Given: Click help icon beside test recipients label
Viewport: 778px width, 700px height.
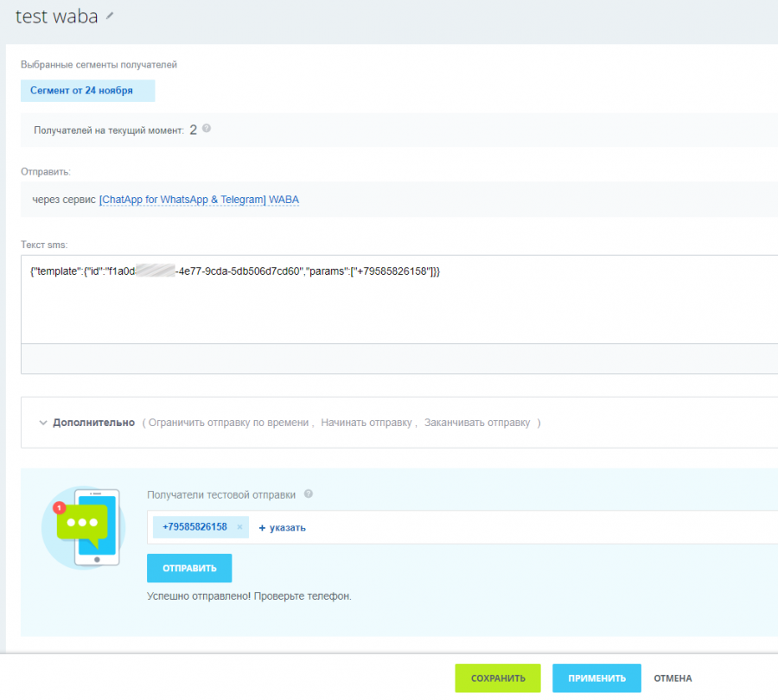Looking at the screenshot, I should click(x=309, y=494).
